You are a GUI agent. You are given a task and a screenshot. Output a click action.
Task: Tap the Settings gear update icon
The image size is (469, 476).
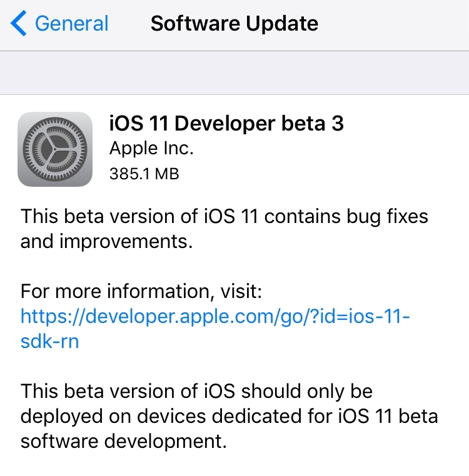point(55,149)
